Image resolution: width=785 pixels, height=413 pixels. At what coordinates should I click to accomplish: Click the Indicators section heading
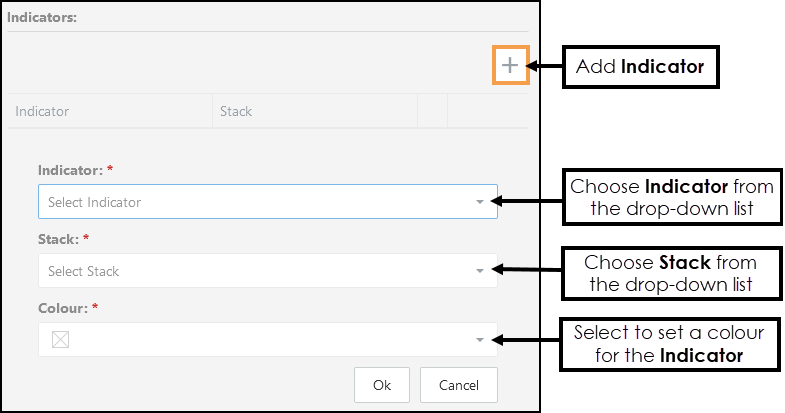[42, 18]
